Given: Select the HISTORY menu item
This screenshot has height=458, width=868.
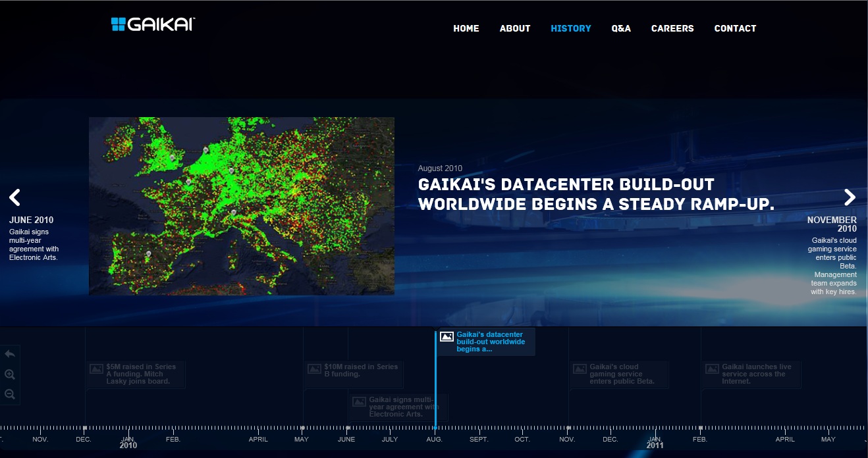Looking at the screenshot, I should [571, 28].
